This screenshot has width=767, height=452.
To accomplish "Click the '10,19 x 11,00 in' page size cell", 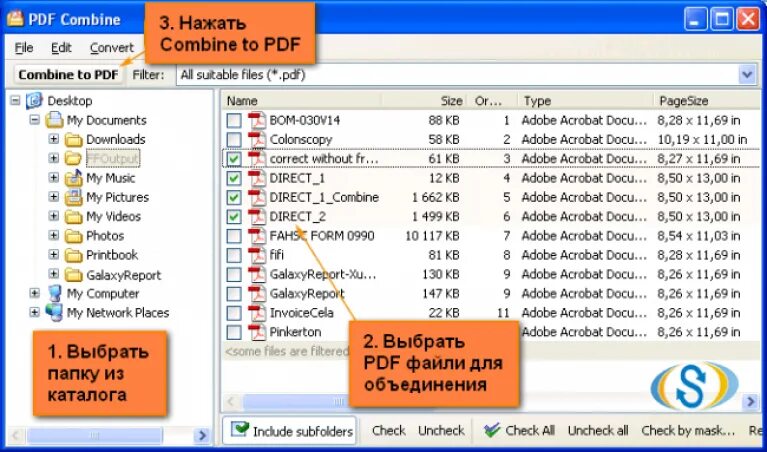I will [x=702, y=139].
